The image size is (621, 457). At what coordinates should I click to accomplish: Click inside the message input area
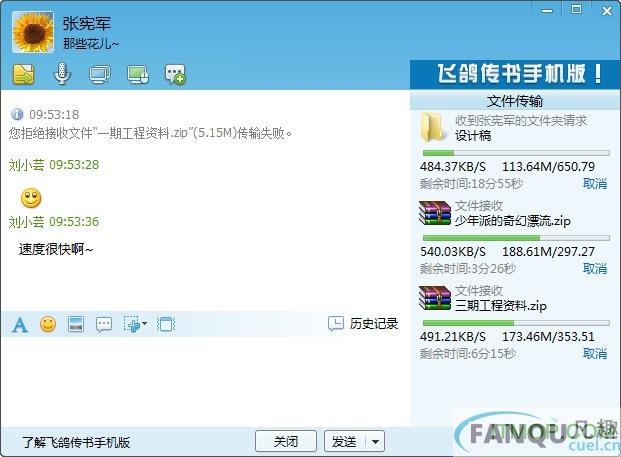click(205, 380)
